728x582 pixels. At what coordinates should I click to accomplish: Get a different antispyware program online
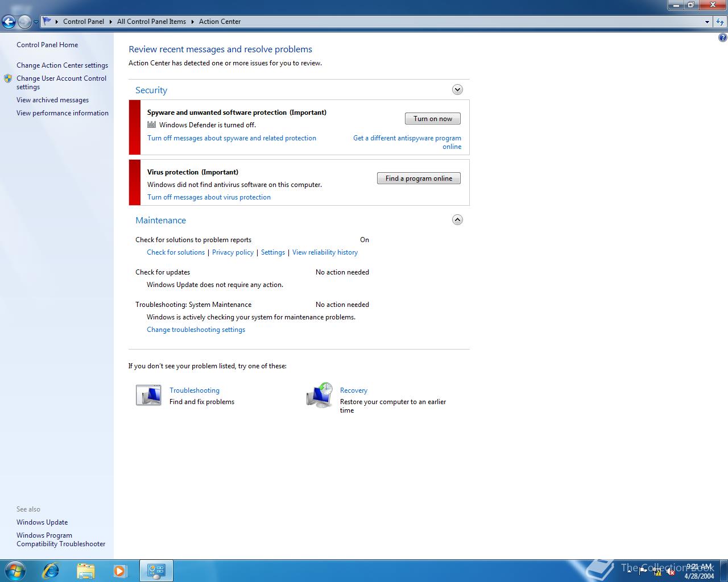click(x=407, y=142)
